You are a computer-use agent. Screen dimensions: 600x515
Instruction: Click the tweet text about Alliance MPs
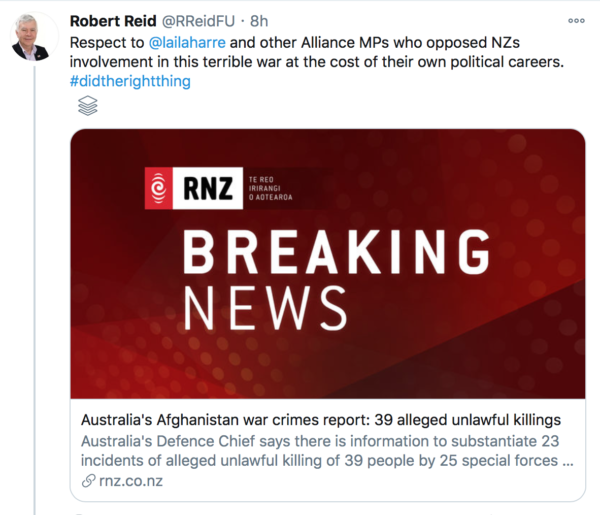(x=320, y=63)
